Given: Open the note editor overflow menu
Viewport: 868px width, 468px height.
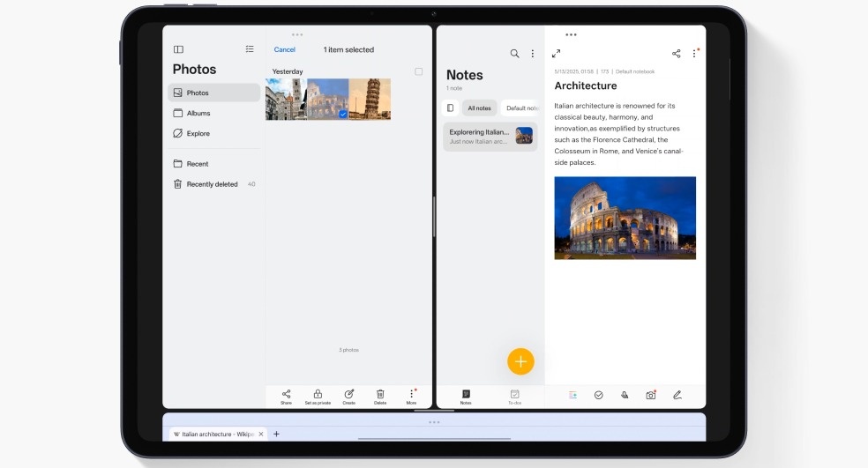Looking at the screenshot, I should click(x=694, y=54).
